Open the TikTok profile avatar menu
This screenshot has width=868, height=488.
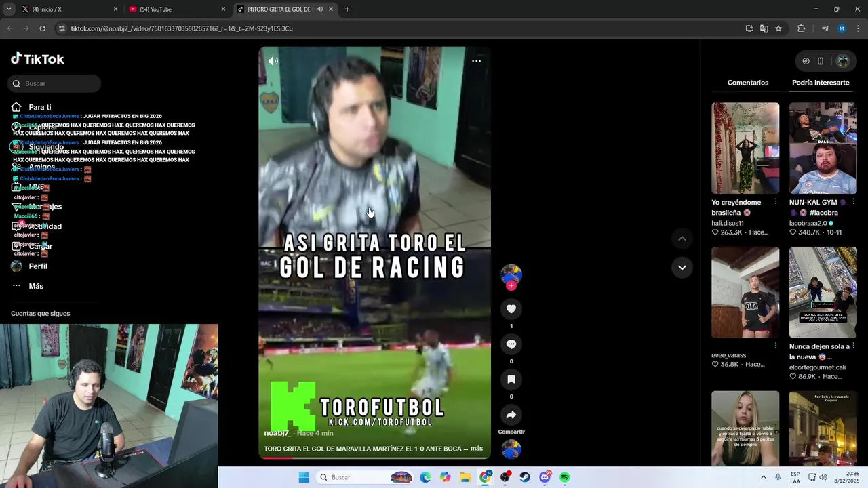(x=843, y=61)
